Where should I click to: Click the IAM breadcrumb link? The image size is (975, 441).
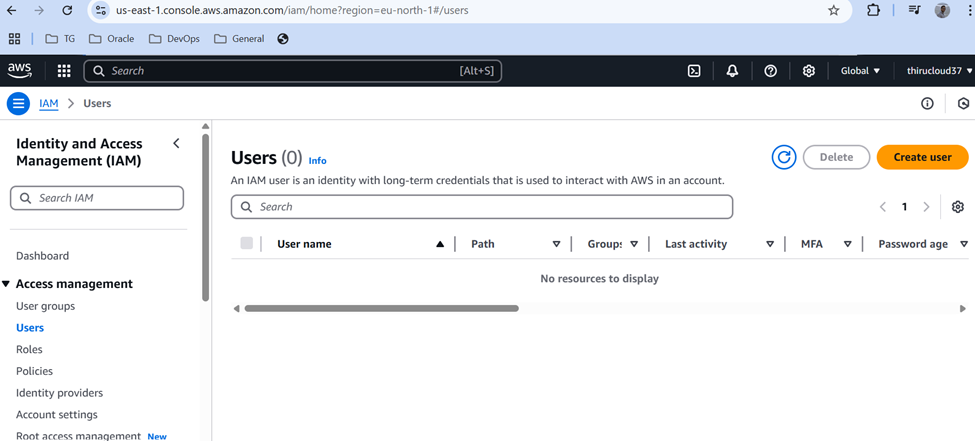(x=49, y=103)
